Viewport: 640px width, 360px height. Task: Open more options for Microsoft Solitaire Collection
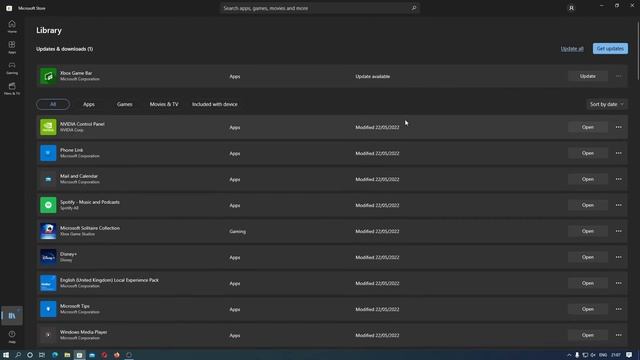click(619, 231)
